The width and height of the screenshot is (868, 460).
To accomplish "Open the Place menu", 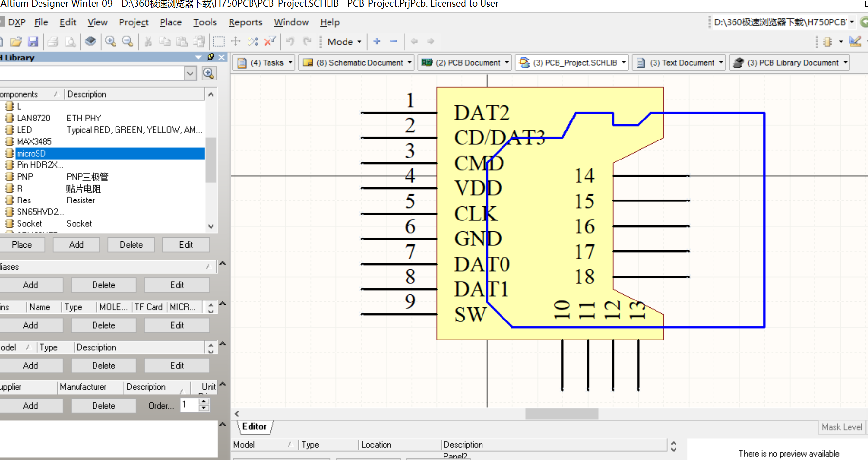I will (171, 22).
